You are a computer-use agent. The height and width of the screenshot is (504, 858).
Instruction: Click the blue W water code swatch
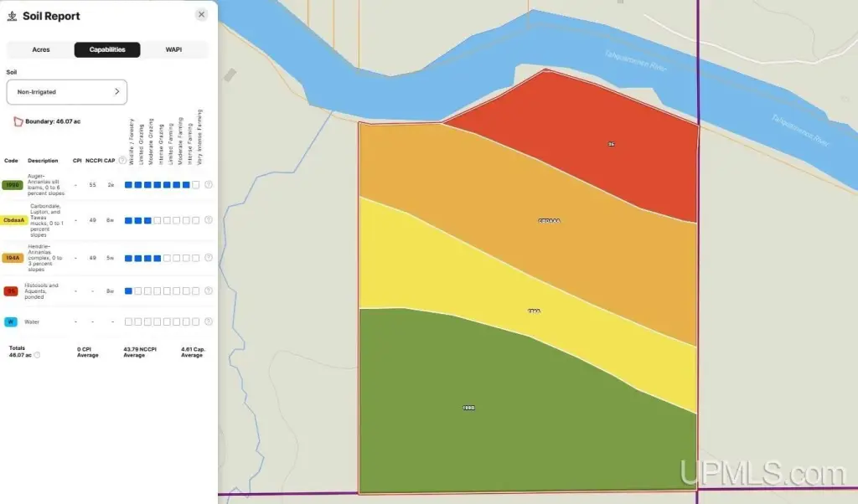(x=11, y=321)
